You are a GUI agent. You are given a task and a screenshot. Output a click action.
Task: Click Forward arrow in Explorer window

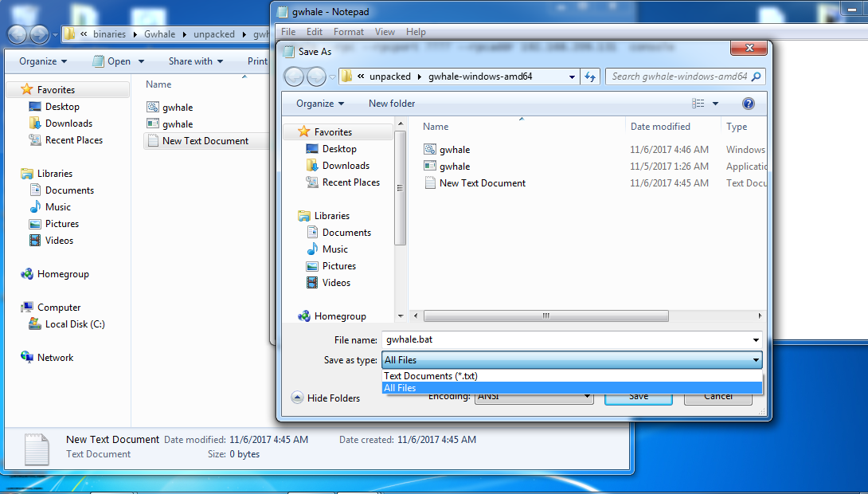(x=39, y=34)
